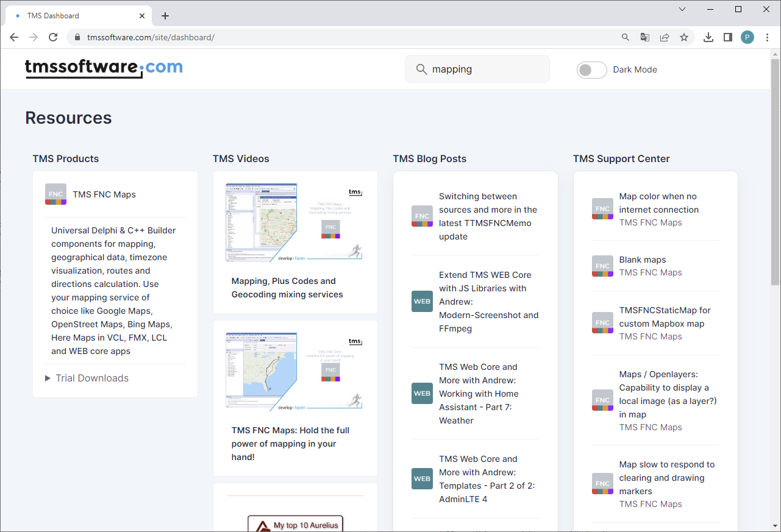Click the FNC icon beside TMS FNC Maps product
The width and height of the screenshot is (781, 532).
tap(55, 194)
